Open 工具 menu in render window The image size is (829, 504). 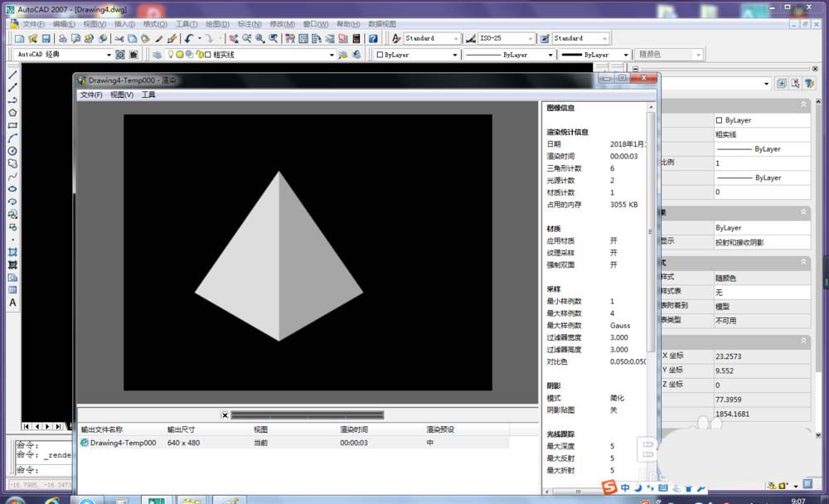pyautogui.click(x=148, y=94)
